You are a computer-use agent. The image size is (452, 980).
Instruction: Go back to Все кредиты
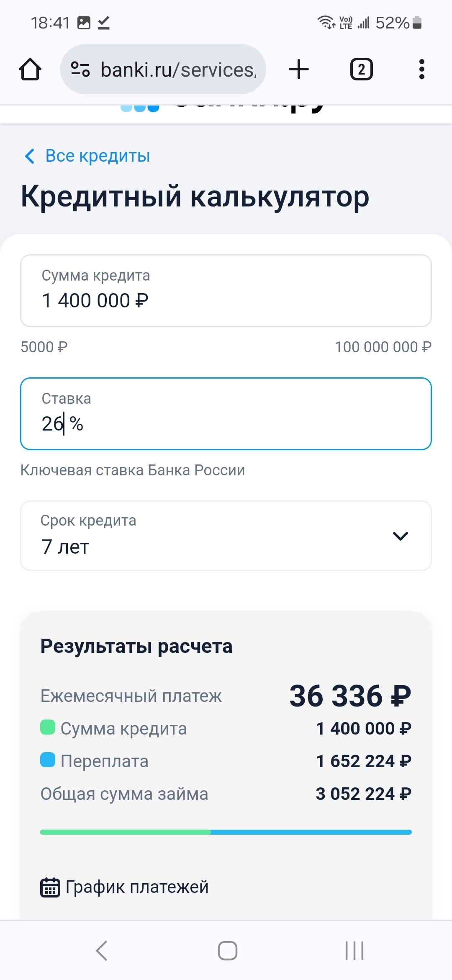[98, 156]
